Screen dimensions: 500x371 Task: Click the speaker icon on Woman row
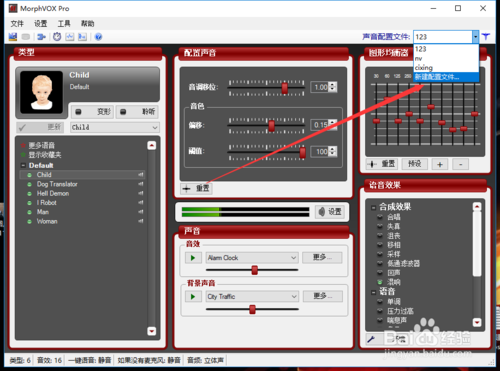(141, 221)
